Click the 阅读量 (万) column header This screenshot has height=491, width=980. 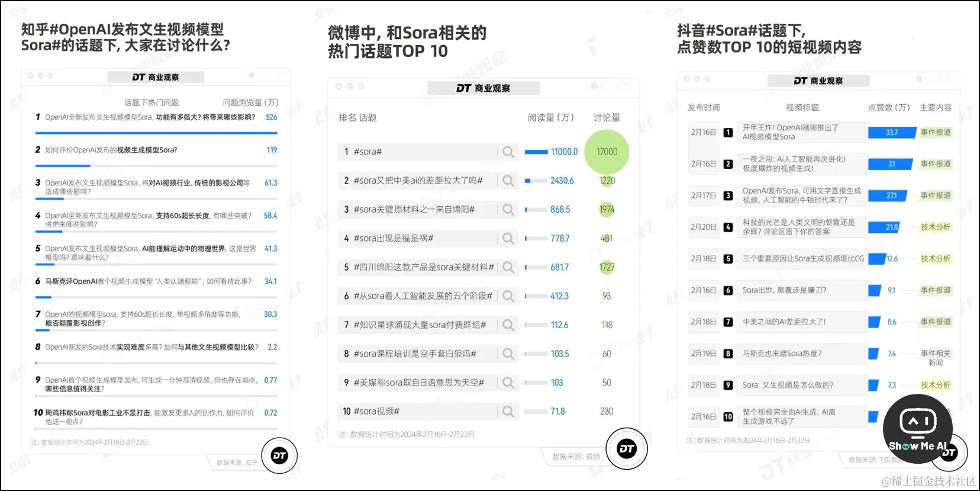(551, 118)
